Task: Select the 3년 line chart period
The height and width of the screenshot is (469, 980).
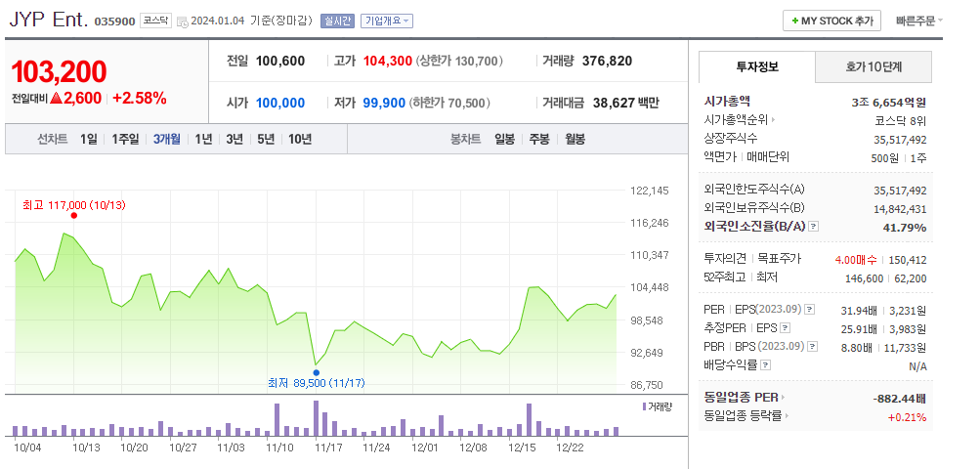Action: point(234,139)
